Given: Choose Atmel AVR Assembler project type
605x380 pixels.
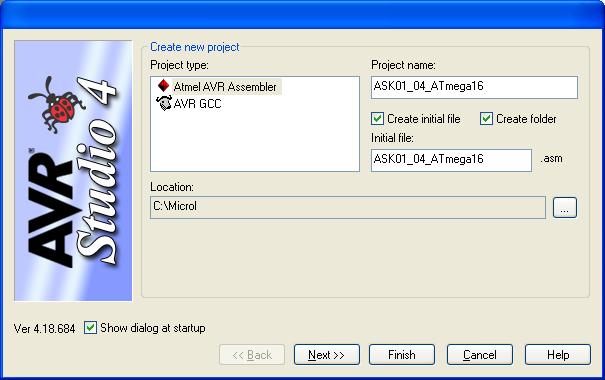Looking at the screenshot, I should pos(225,87).
